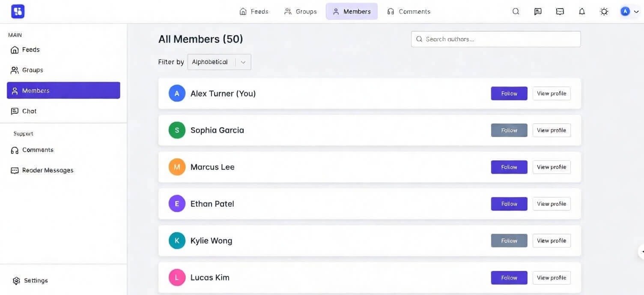The width and height of the screenshot is (644, 295).
Task: Open the reader messages dots bubble icon
Action: tap(560, 12)
